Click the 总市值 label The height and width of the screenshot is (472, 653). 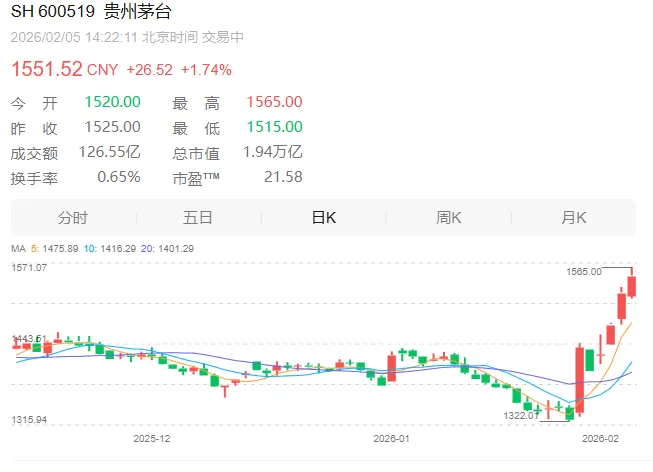[196, 154]
